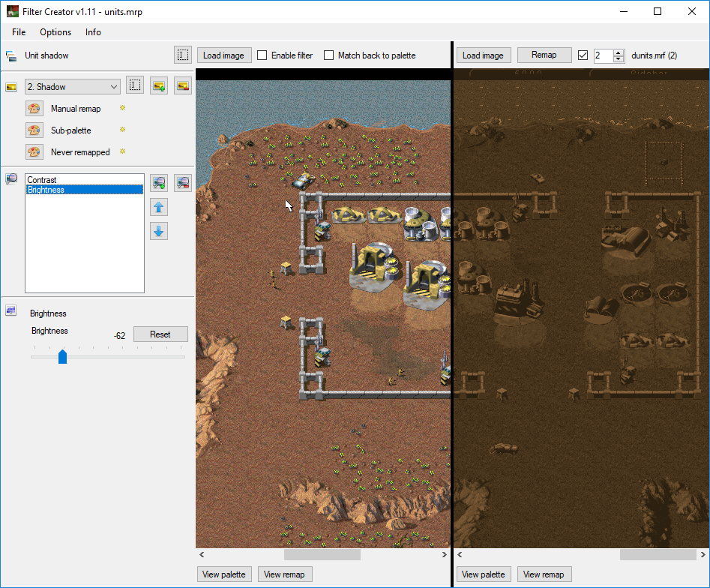Click the brightness value '-62'
This screenshot has height=588, width=710.
119,336
